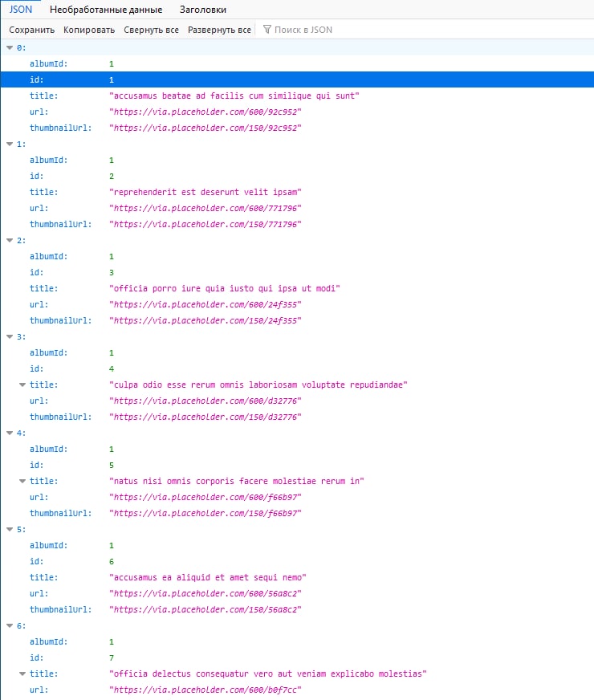Collapse array item 4
This screenshot has width=594, height=700.
coord(10,433)
